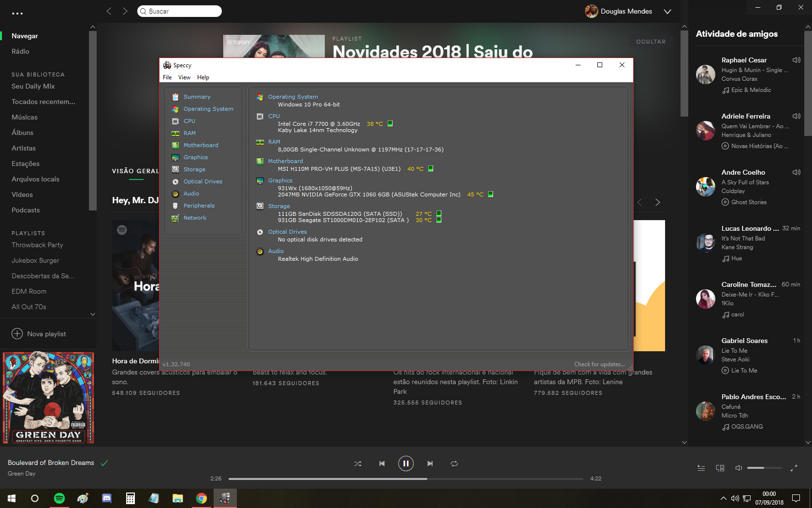Open Spotify from the taskbar

[59, 498]
